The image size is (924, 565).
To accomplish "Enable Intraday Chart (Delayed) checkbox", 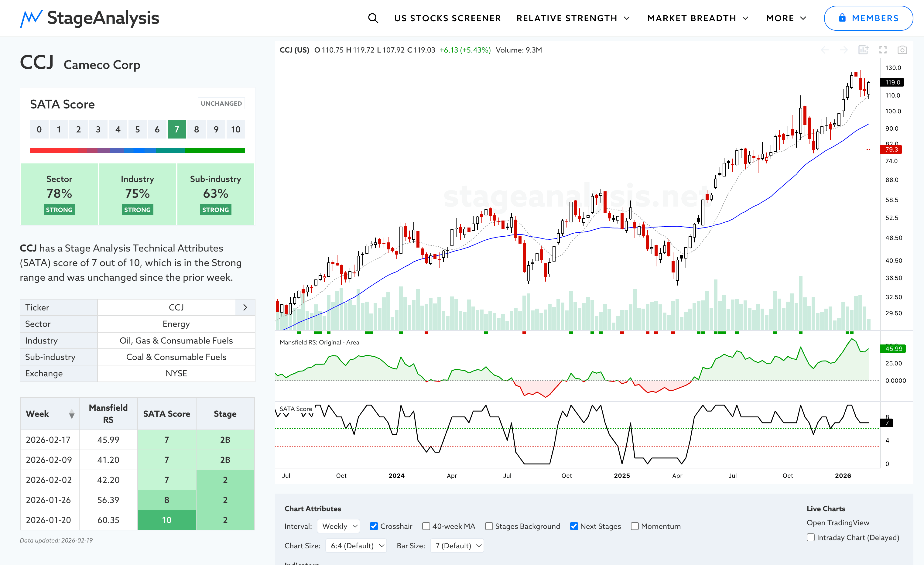I will 811,537.
